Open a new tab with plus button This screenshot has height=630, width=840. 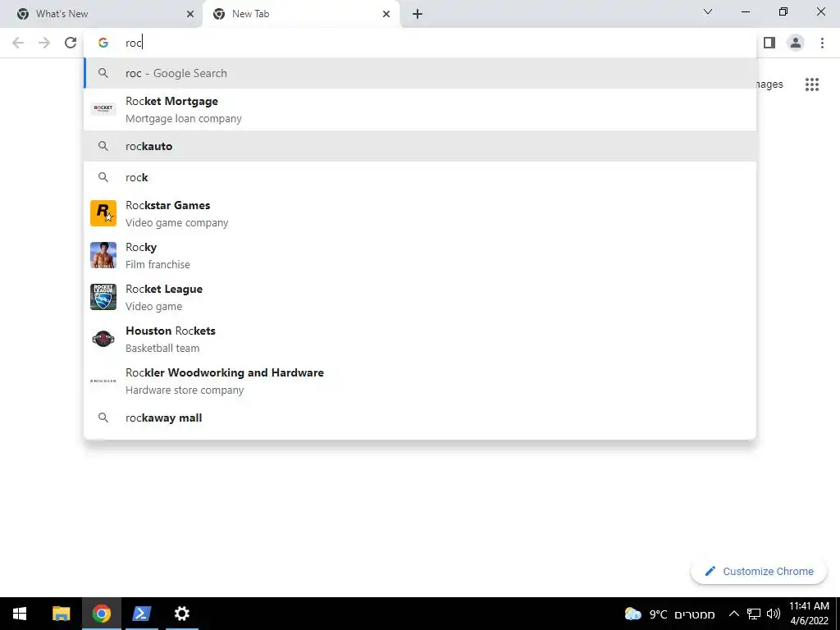pyautogui.click(x=418, y=14)
